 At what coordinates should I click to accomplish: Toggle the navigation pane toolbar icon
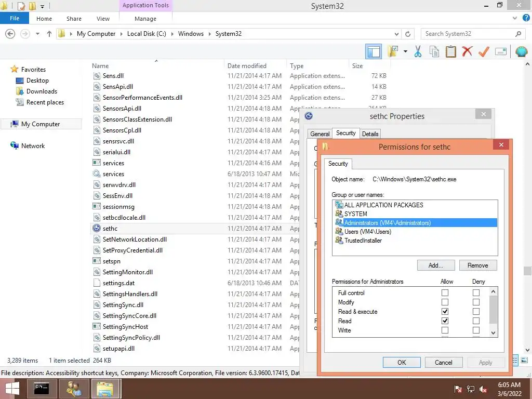(373, 51)
